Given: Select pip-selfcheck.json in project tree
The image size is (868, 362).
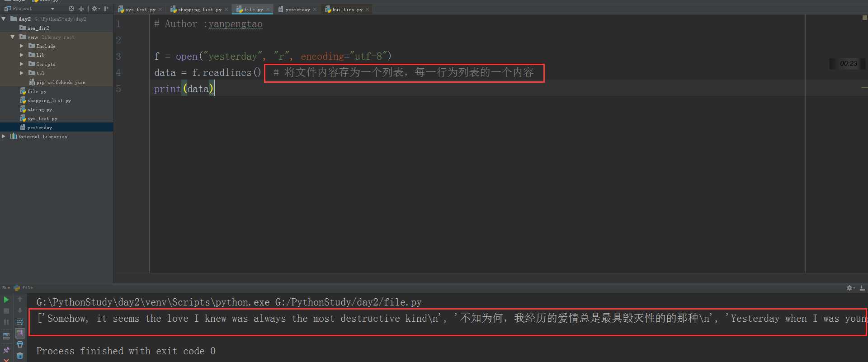Looking at the screenshot, I should (57, 82).
